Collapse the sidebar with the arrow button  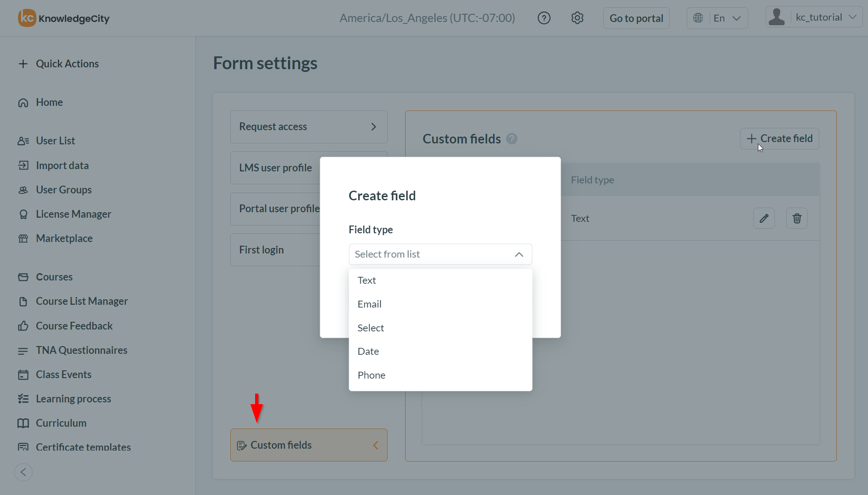coord(23,472)
